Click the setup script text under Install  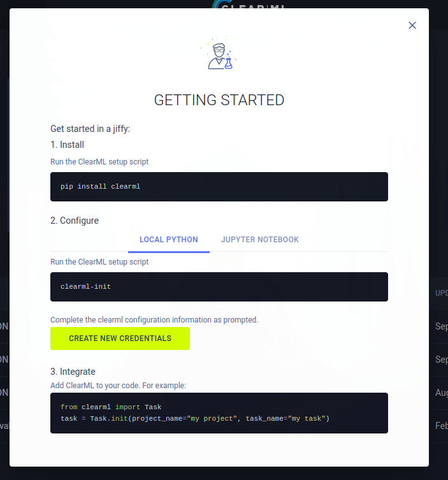click(99, 162)
